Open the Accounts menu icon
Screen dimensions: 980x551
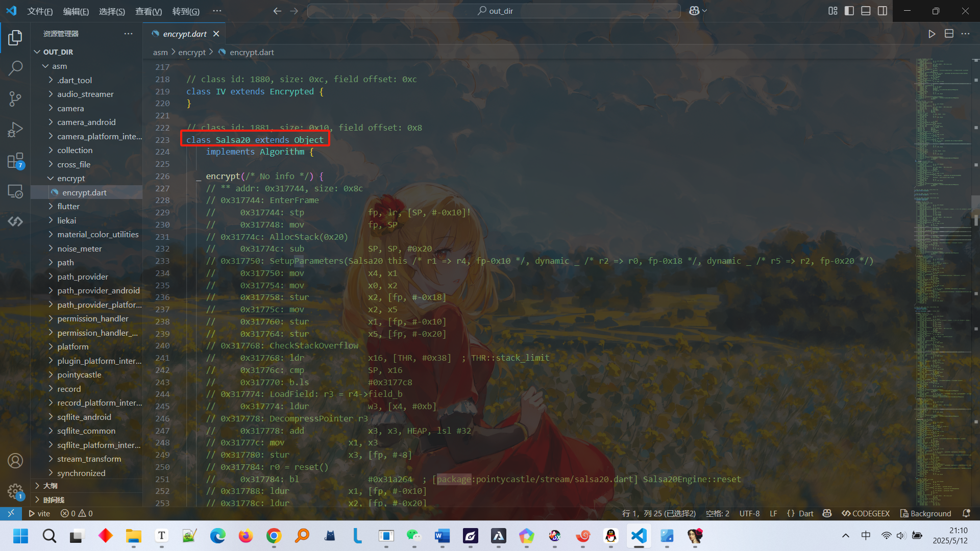(15, 461)
